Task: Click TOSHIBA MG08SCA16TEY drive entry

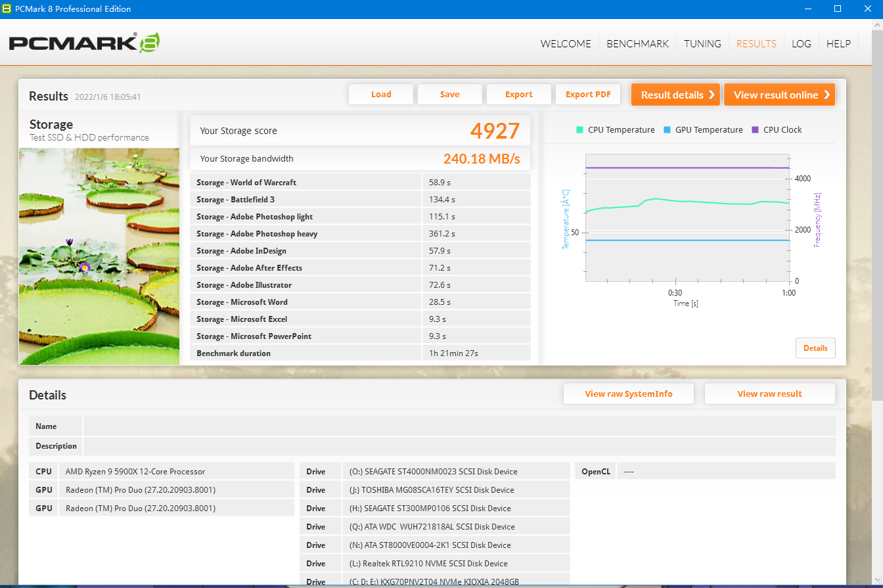Action: point(456,489)
